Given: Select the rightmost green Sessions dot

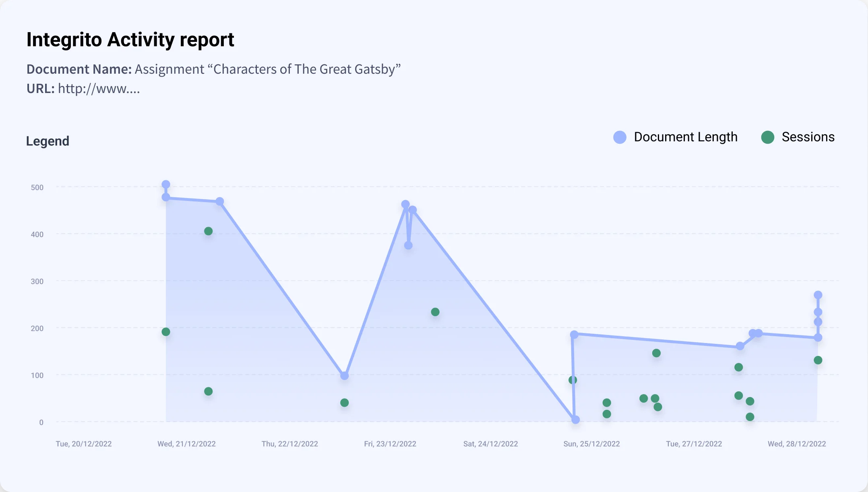Looking at the screenshot, I should point(818,360).
